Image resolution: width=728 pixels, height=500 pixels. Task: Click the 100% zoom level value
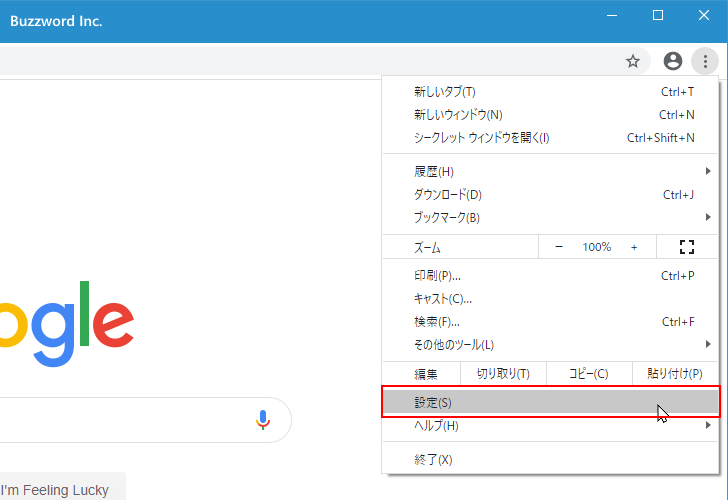pyautogui.click(x=597, y=247)
